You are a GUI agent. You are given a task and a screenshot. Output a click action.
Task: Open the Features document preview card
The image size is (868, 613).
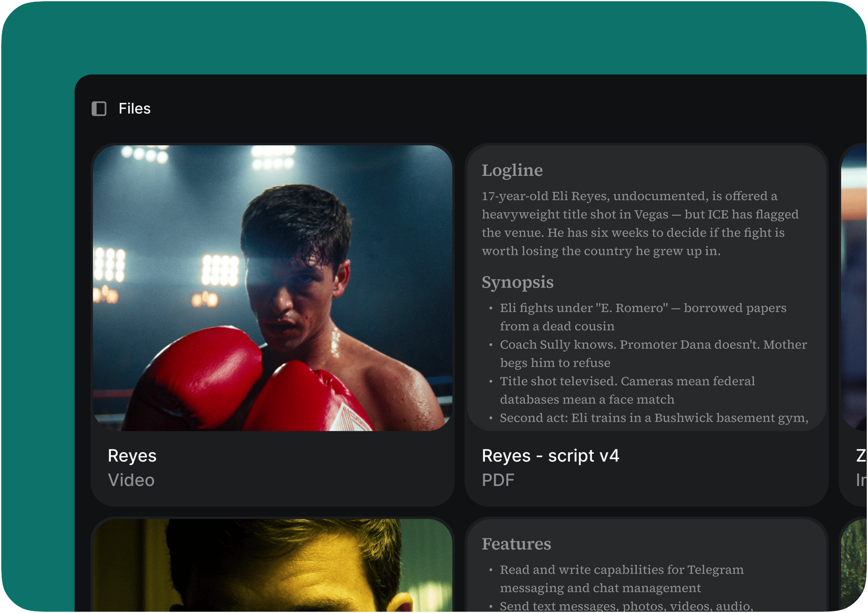pos(646,566)
